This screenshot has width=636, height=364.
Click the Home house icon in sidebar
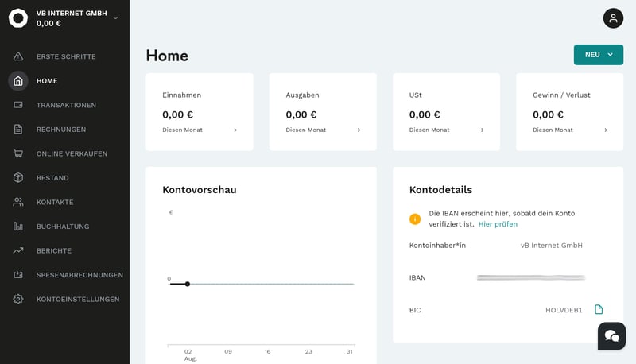(x=18, y=81)
